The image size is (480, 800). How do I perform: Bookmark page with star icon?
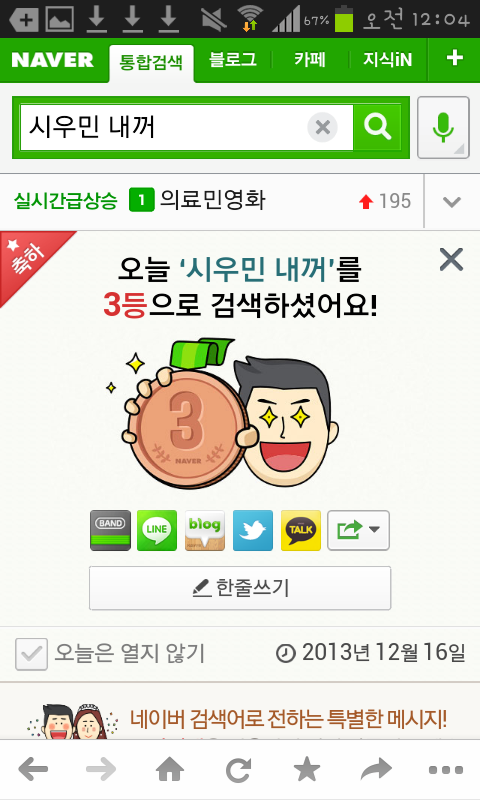pyautogui.click(x=307, y=769)
